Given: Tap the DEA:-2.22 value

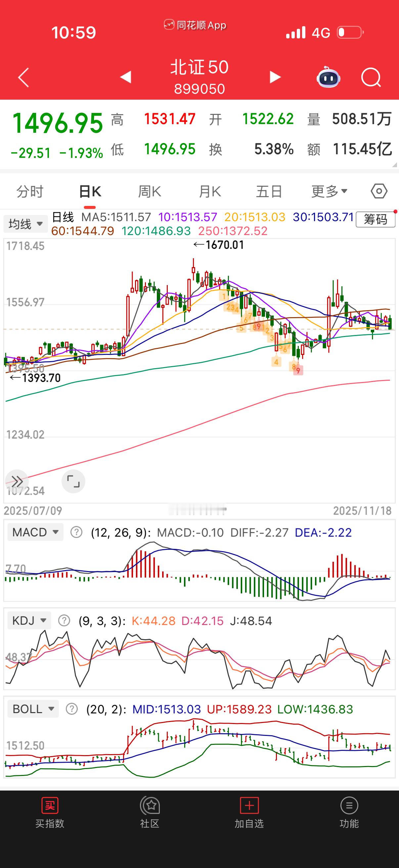Looking at the screenshot, I should click(323, 532).
